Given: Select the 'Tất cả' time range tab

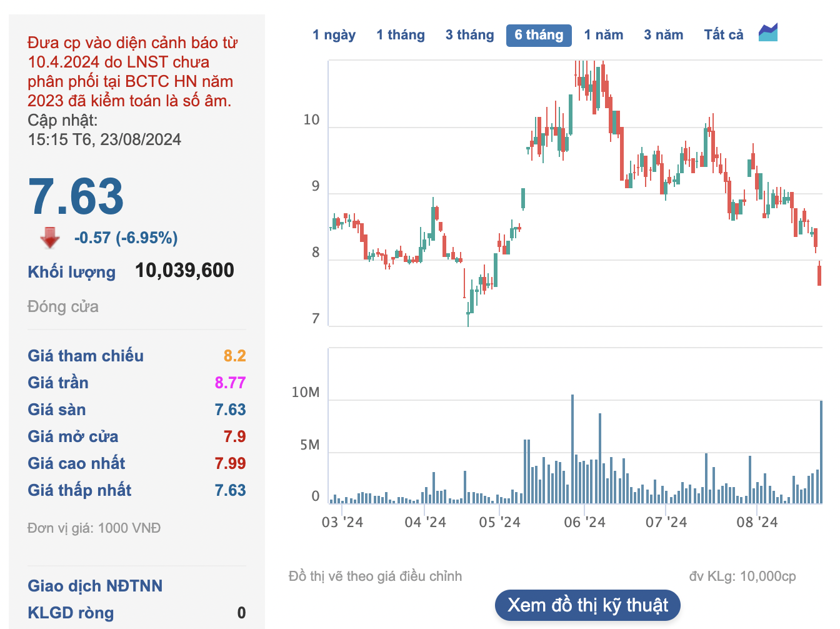Looking at the screenshot, I should coord(724,35).
